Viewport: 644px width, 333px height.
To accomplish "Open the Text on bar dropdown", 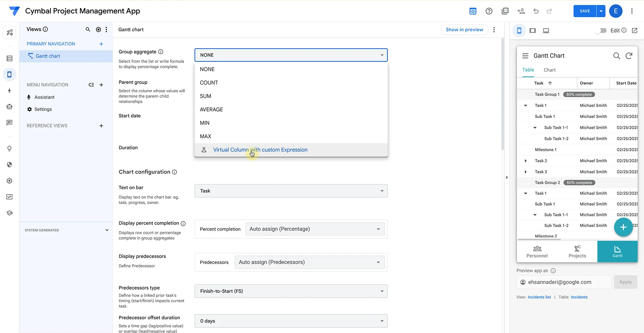I will (291, 191).
